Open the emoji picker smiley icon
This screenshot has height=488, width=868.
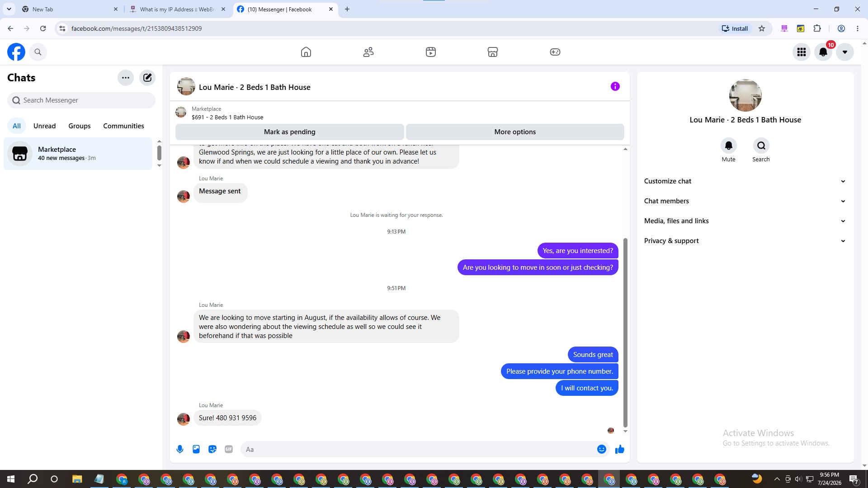pyautogui.click(x=602, y=449)
